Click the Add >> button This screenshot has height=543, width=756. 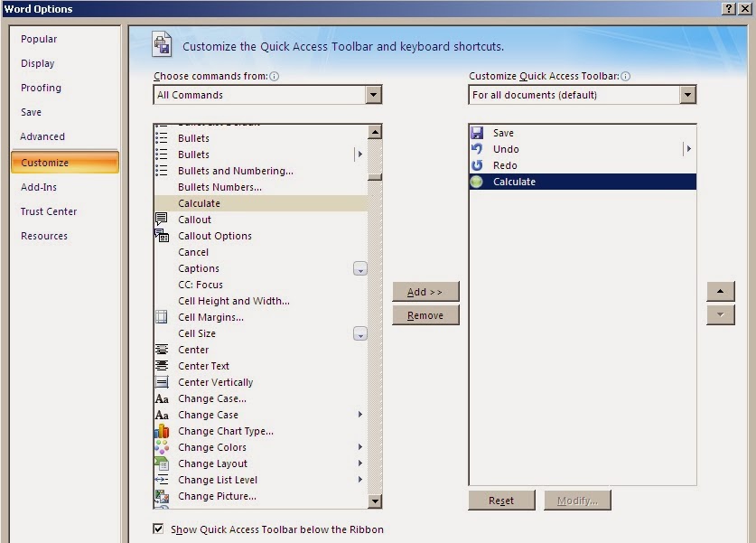(425, 292)
